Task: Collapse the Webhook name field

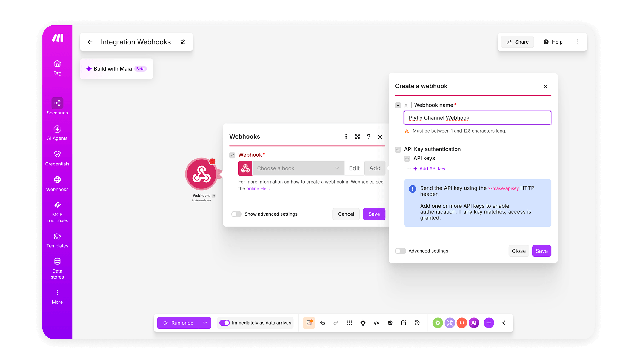Action: tap(398, 105)
